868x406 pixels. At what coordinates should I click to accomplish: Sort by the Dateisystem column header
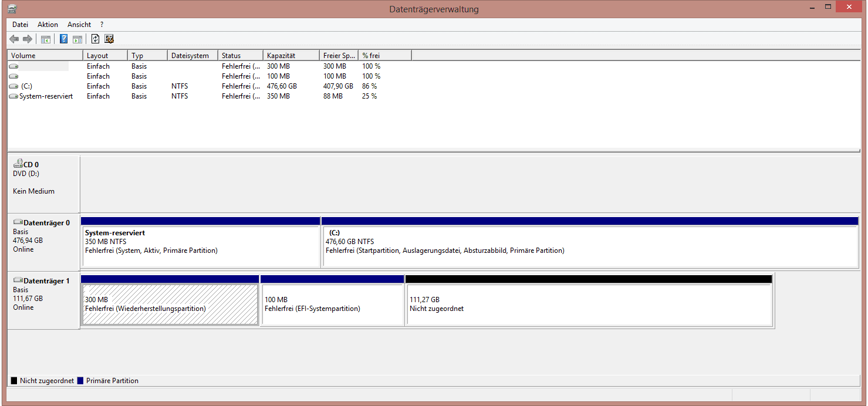[193, 55]
